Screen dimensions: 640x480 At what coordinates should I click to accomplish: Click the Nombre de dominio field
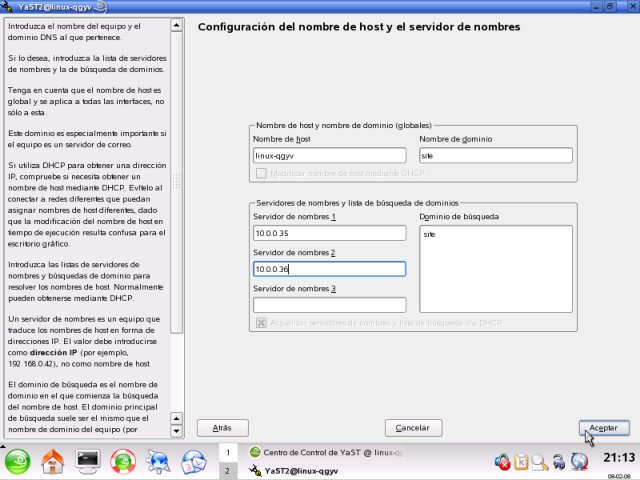pyautogui.click(x=496, y=156)
